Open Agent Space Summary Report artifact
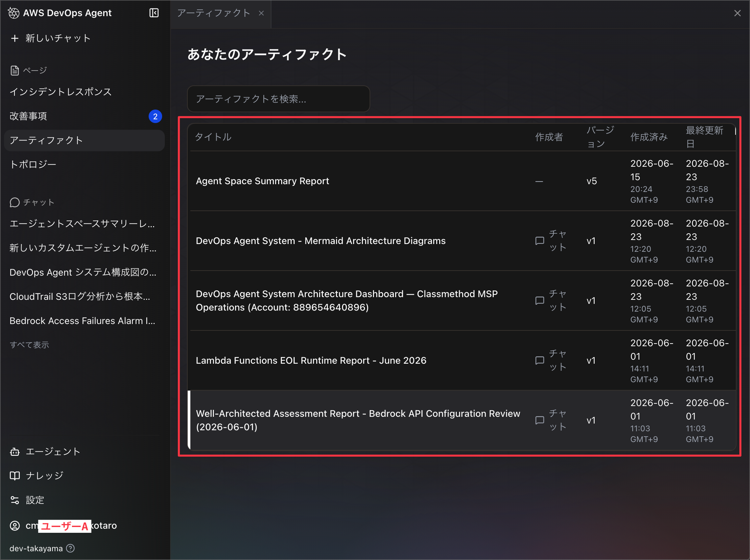Screen dimensions: 750x560 point(262,181)
